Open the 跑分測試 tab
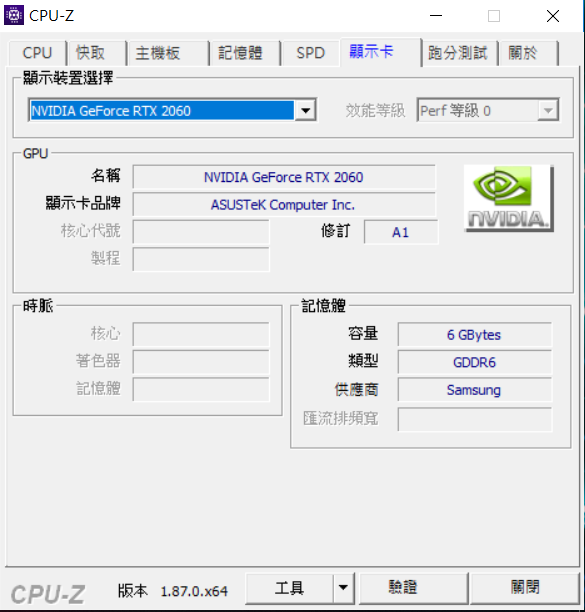The height and width of the screenshot is (612, 585). point(459,53)
